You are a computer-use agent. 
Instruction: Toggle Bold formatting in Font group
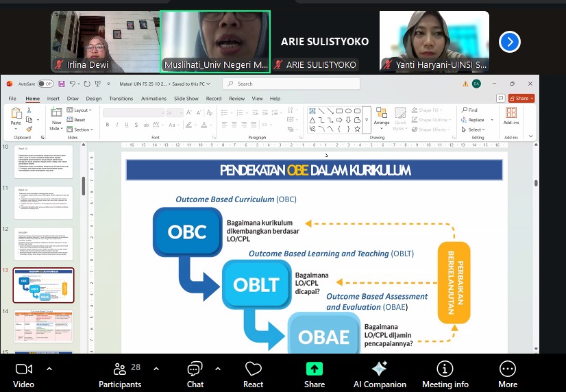pyautogui.click(x=108, y=124)
